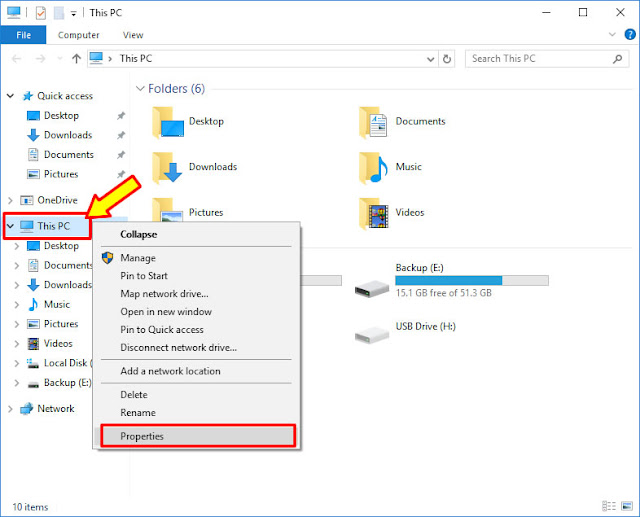Viewport: 640px width, 517px height.
Task: Go forward with the Forward arrow
Action: [40, 59]
